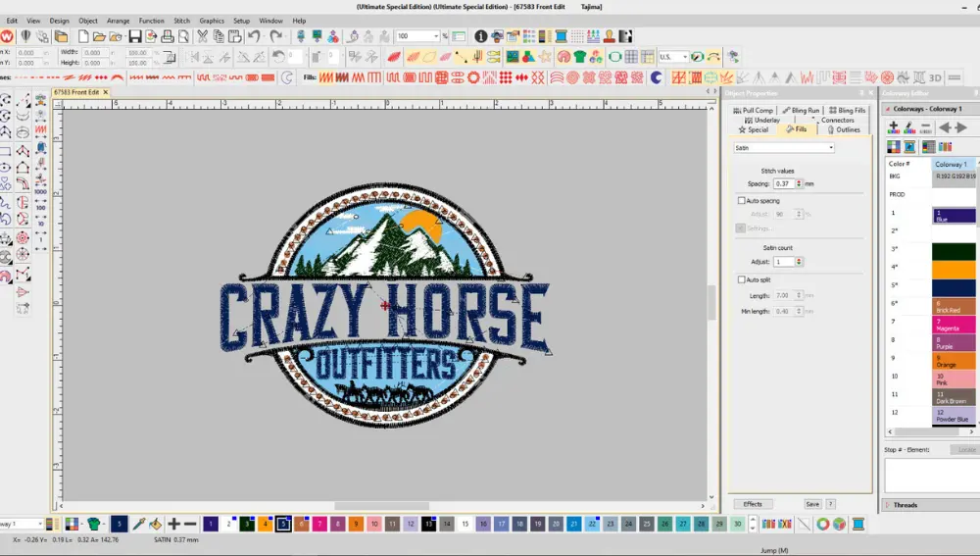Click the Effects button
980x556 pixels.
[753, 504]
